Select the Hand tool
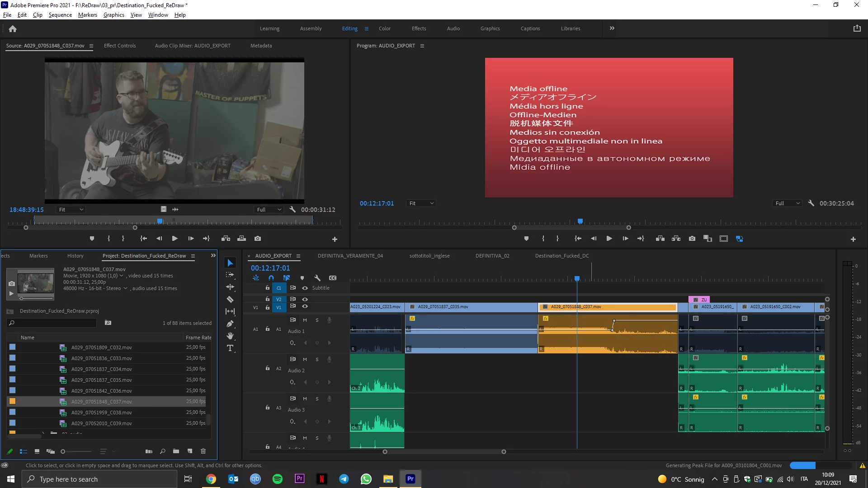Image resolution: width=868 pixels, height=488 pixels. 230,336
